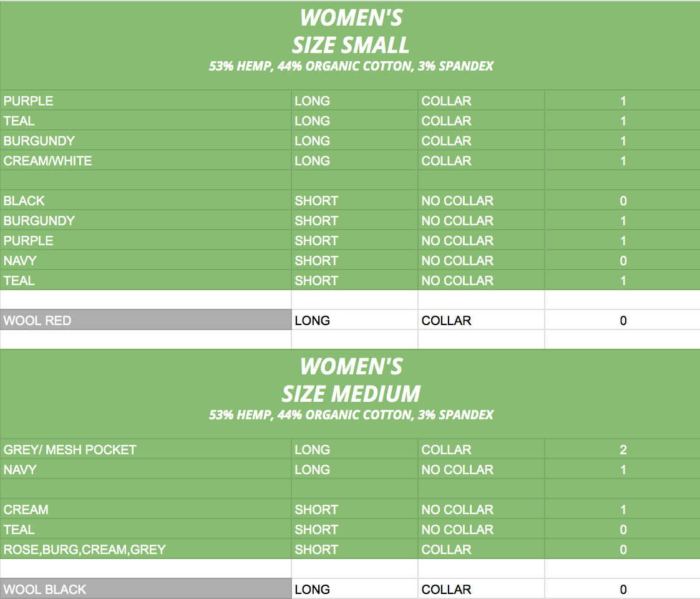Screen dimensions: 700x599
Task: Select the CREAM/WHITE color cell
Action: [x=145, y=160]
